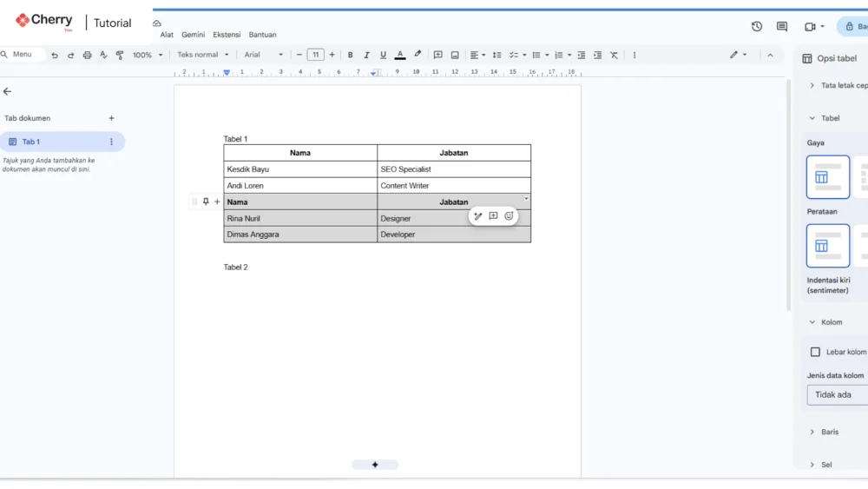Add a new document tab

pyautogui.click(x=111, y=118)
